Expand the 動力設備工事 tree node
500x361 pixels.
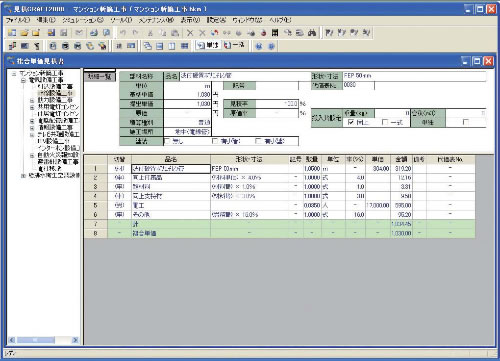[x=32, y=100]
